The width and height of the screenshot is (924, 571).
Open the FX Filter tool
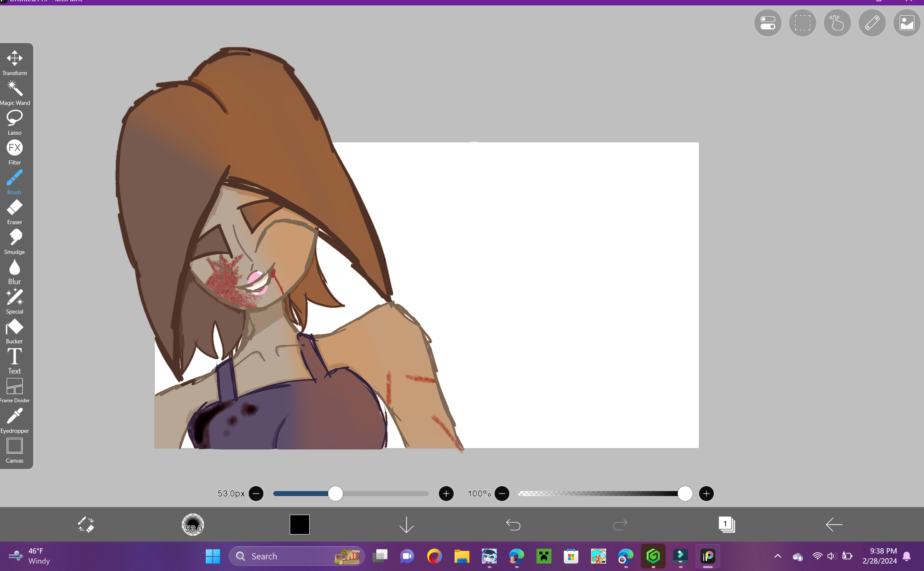(14, 148)
